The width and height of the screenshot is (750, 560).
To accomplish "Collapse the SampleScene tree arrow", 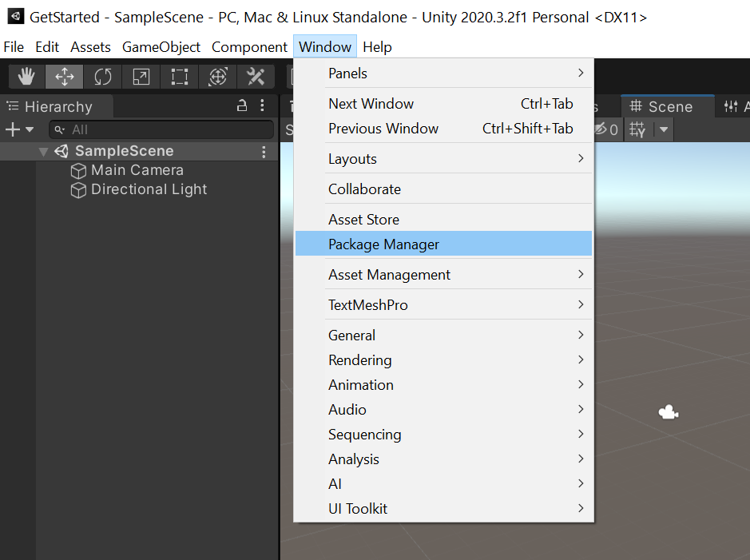I will pos(43,152).
